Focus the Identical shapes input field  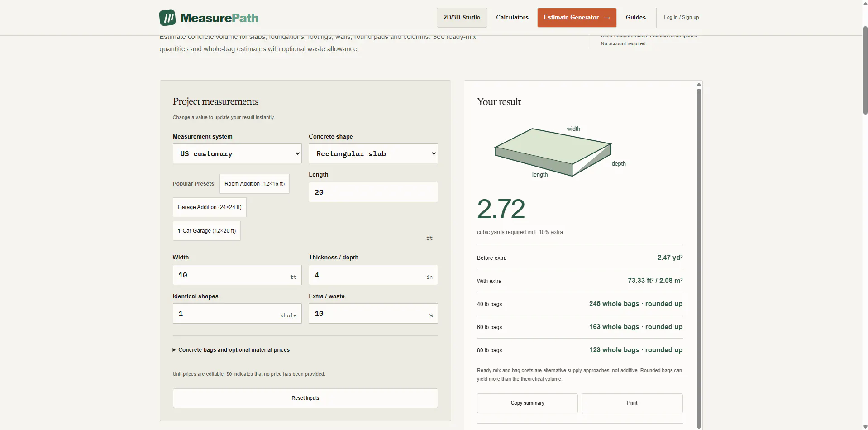coord(237,314)
